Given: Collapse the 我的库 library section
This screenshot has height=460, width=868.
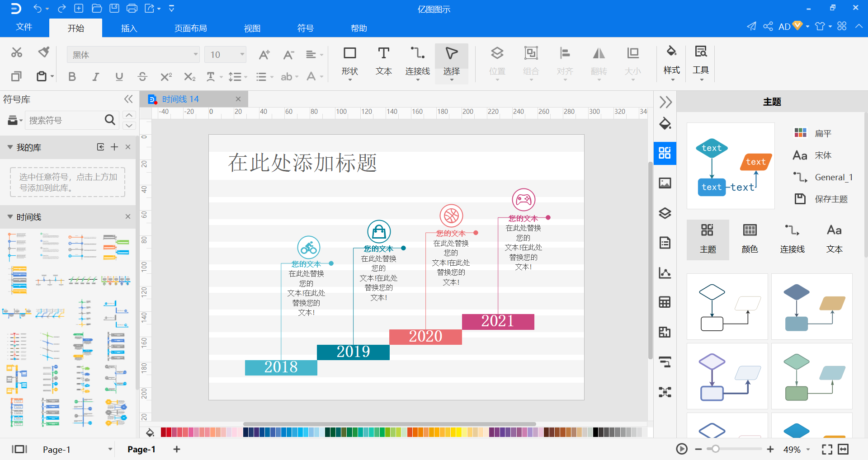Looking at the screenshot, I should [x=10, y=147].
